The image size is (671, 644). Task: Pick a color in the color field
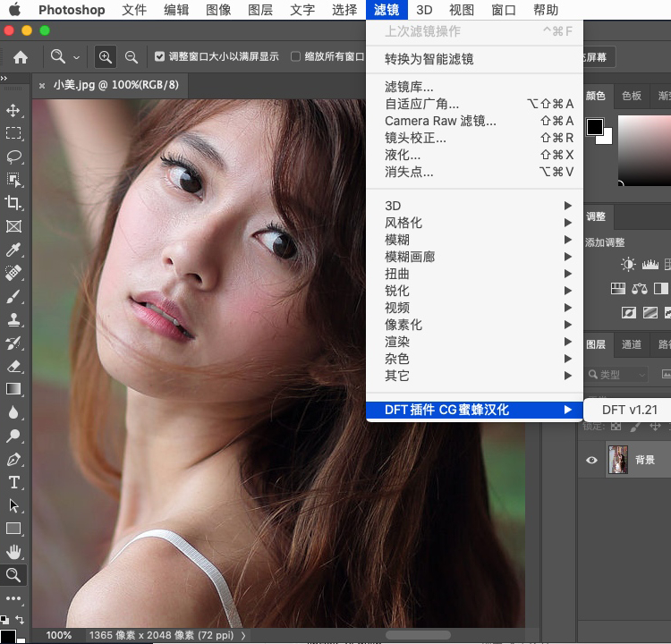pos(644,149)
